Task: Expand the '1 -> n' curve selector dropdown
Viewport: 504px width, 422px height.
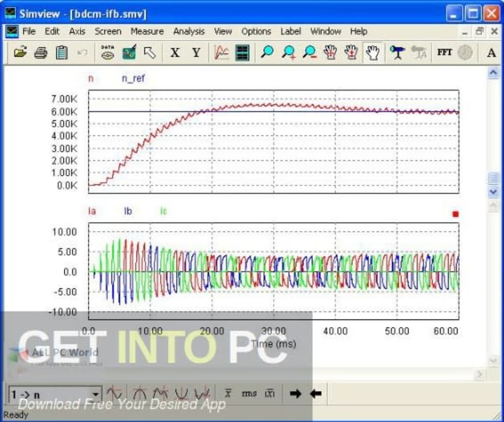Action: (x=96, y=394)
